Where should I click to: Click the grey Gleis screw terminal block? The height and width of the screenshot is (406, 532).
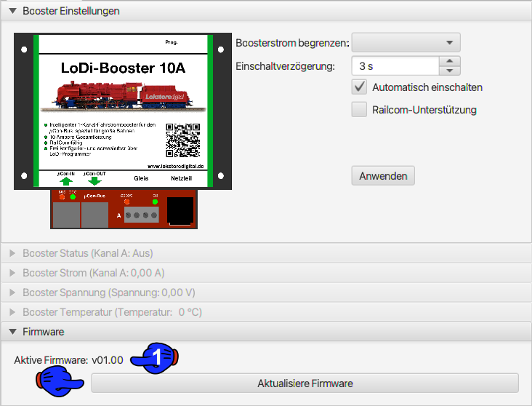point(142,215)
